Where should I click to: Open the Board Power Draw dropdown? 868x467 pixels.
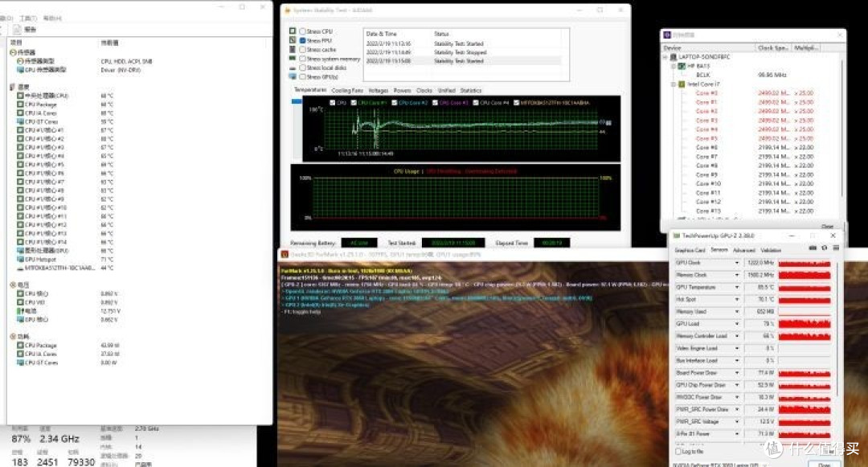pyautogui.click(x=737, y=373)
